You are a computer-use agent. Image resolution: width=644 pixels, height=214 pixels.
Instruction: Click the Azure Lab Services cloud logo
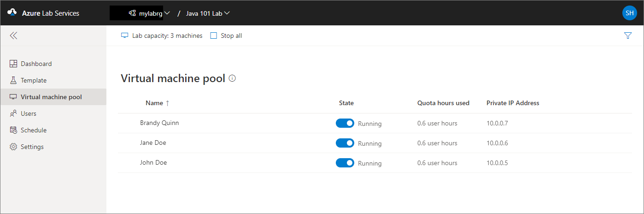point(12,13)
